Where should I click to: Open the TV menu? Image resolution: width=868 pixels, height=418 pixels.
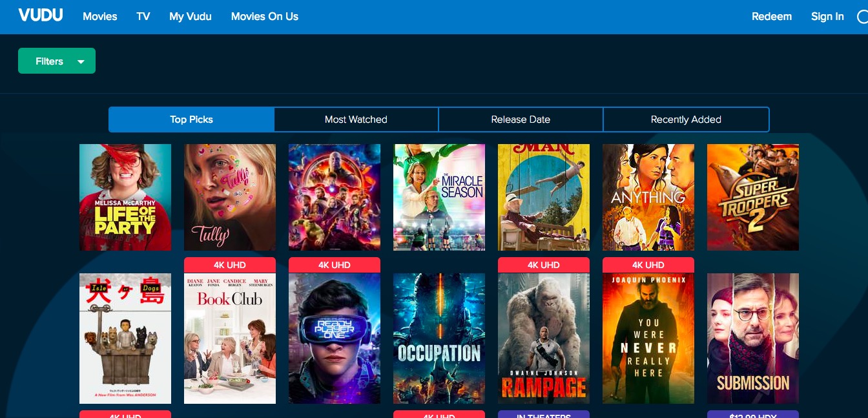point(143,17)
